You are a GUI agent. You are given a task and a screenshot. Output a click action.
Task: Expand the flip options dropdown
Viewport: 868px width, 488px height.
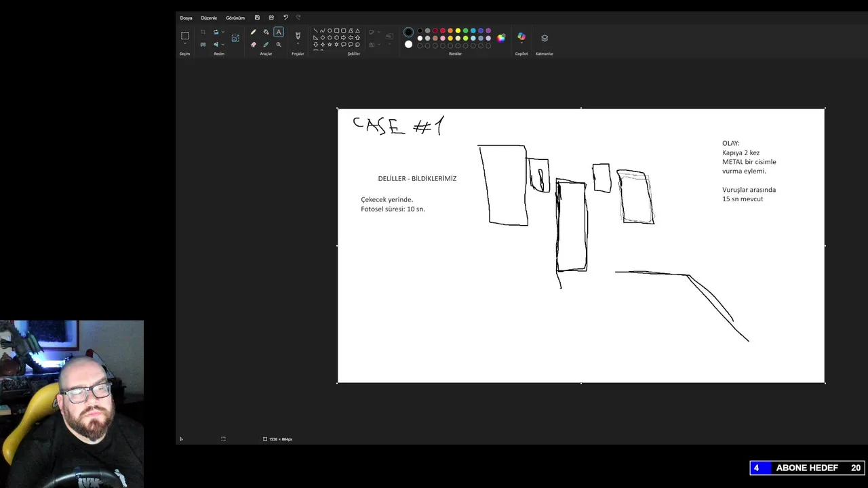click(x=223, y=45)
